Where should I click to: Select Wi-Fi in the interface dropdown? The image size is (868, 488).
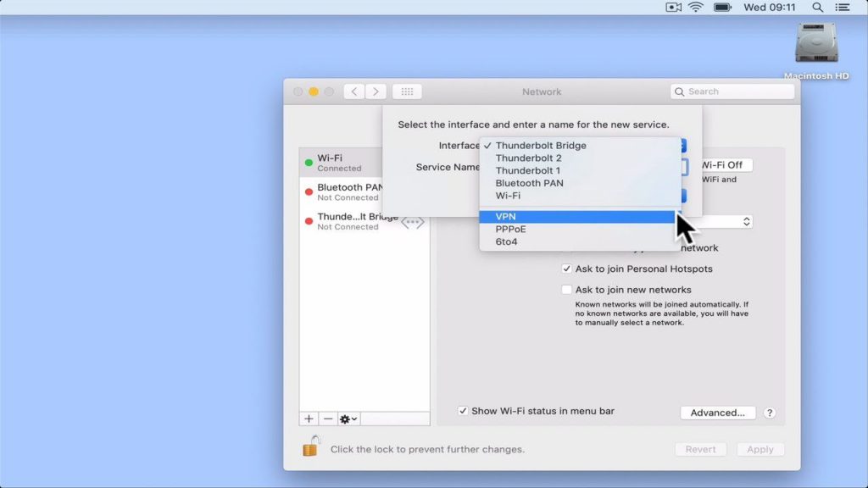[580, 196]
